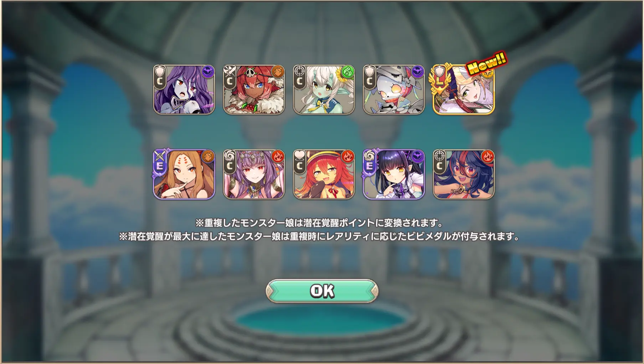The width and height of the screenshot is (644, 364).
Task: Click E rarity badge on orange-haired card
Action: pyautogui.click(x=160, y=165)
